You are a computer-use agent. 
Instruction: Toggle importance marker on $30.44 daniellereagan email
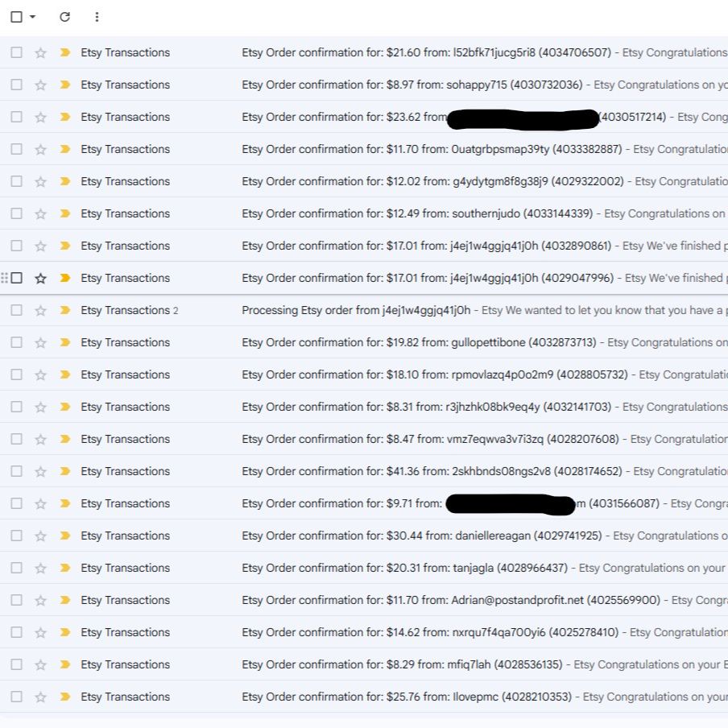pos(65,536)
